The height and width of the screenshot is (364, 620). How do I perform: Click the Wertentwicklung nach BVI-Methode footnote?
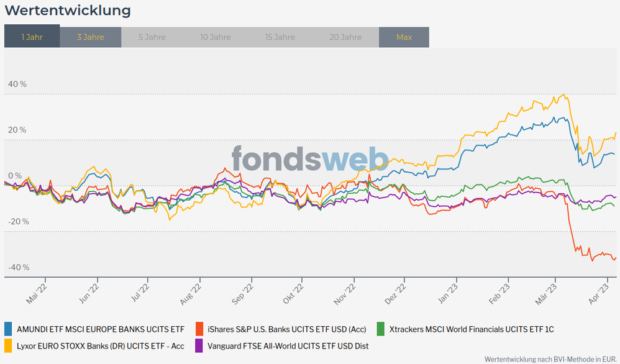[x=550, y=359]
